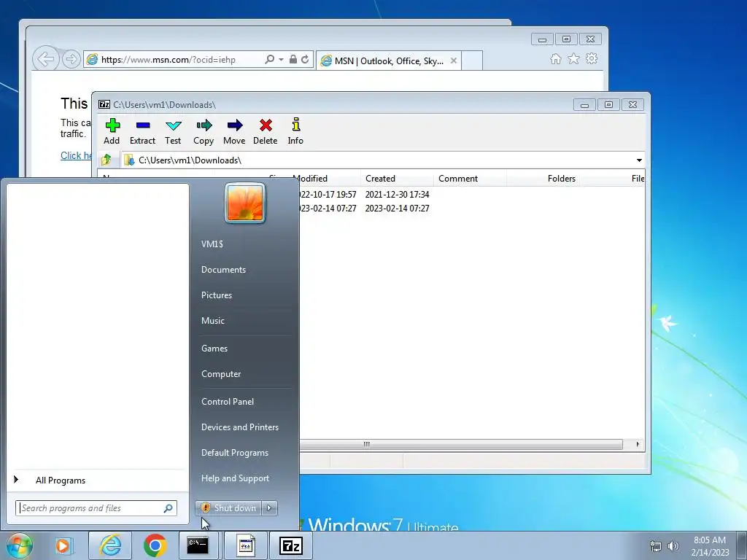Viewport: 747px width, 560px height.
Task: Open the VM1$ user folder
Action: click(x=212, y=244)
